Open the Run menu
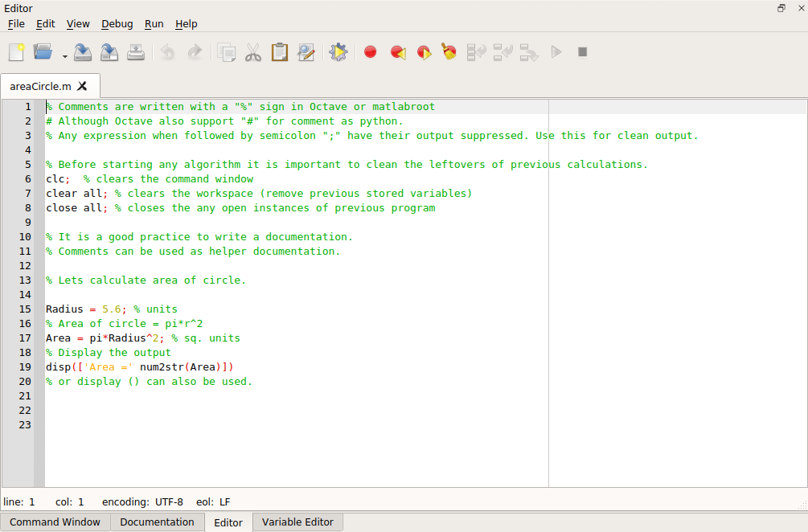The height and width of the screenshot is (532, 808). click(x=154, y=24)
